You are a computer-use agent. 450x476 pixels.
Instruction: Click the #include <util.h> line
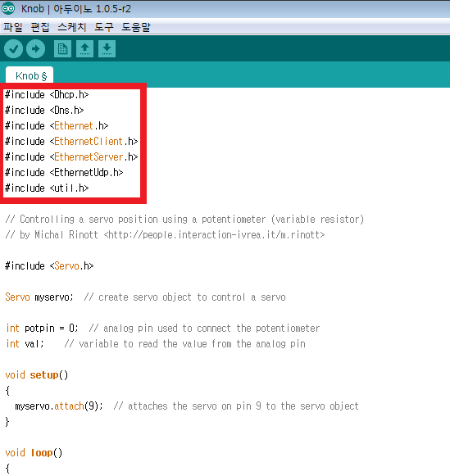pos(47,188)
